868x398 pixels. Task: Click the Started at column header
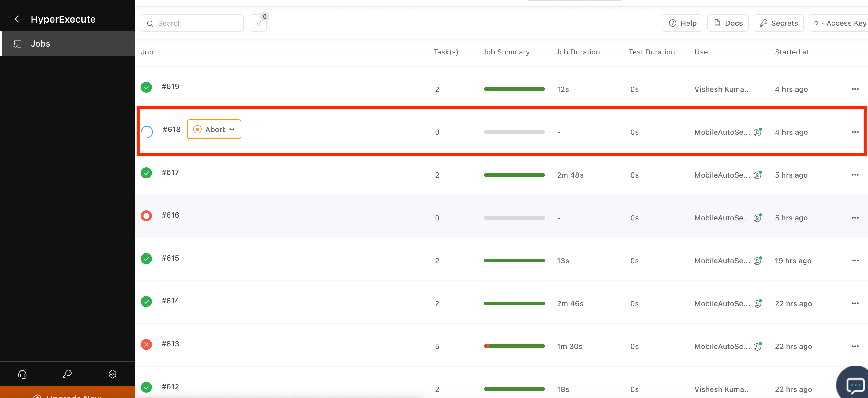pyautogui.click(x=791, y=52)
